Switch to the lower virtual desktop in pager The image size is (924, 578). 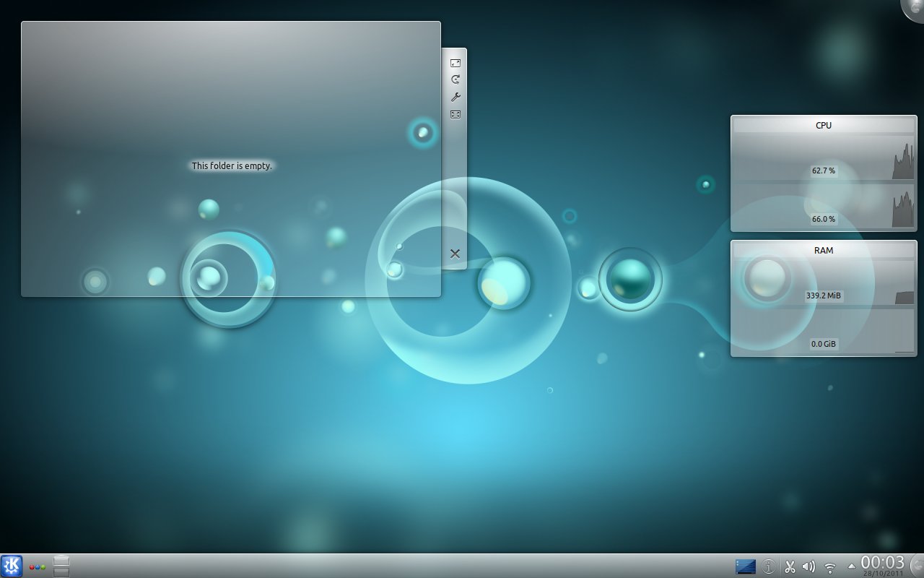[61, 572]
